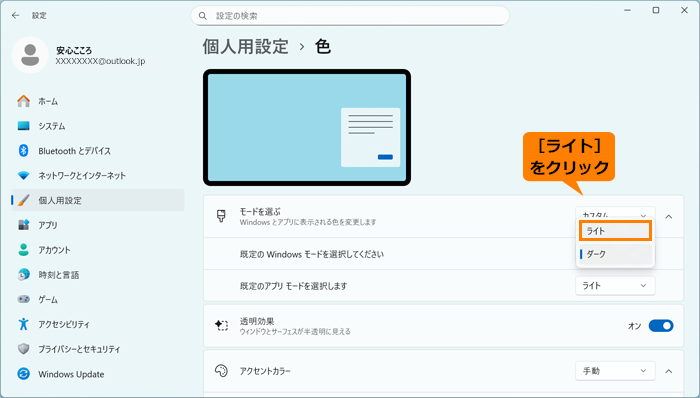The image size is (700, 398).
Task: Click the accent color palette icon
Action: point(221,371)
